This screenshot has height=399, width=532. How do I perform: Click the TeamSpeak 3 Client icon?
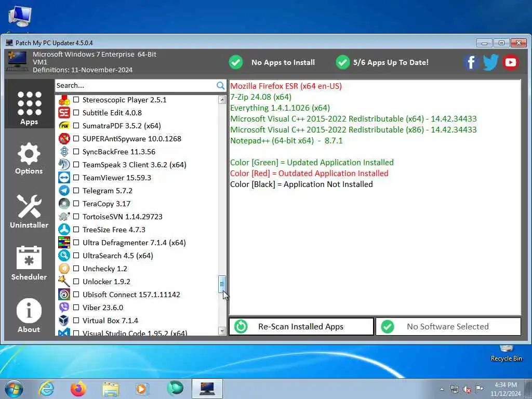64,165
